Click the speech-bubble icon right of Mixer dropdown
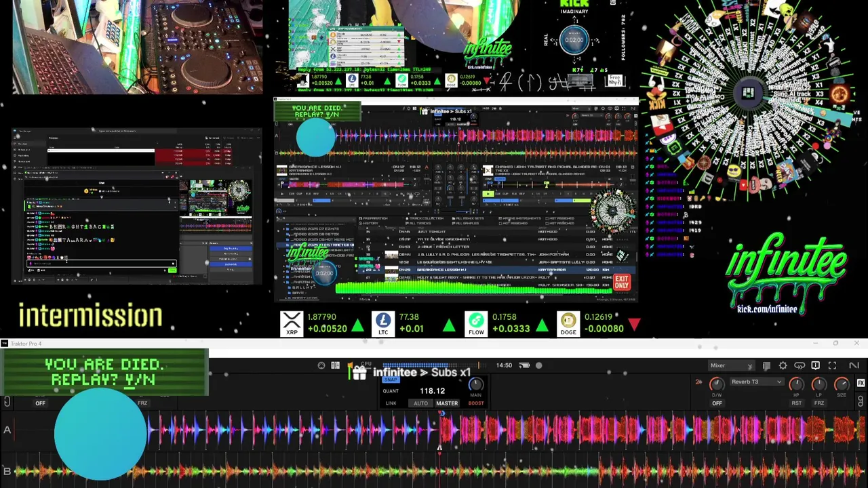The image size is (868, 488). [x=766, y=366]
